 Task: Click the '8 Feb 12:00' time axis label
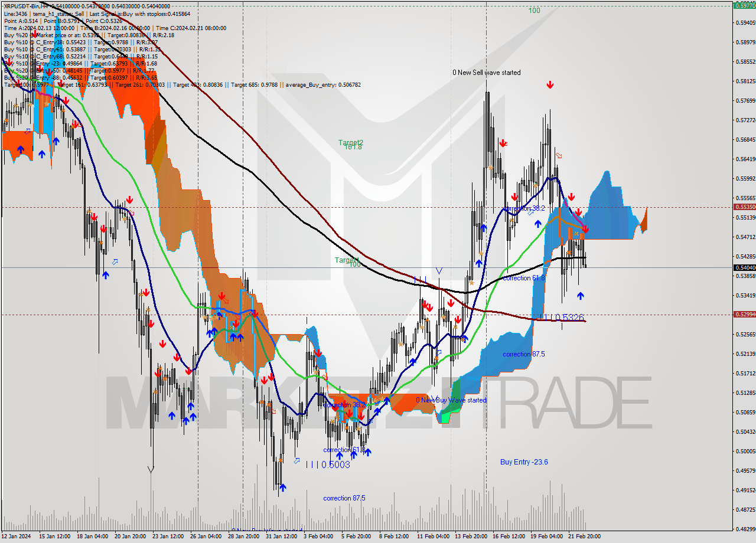click(394, 537)
